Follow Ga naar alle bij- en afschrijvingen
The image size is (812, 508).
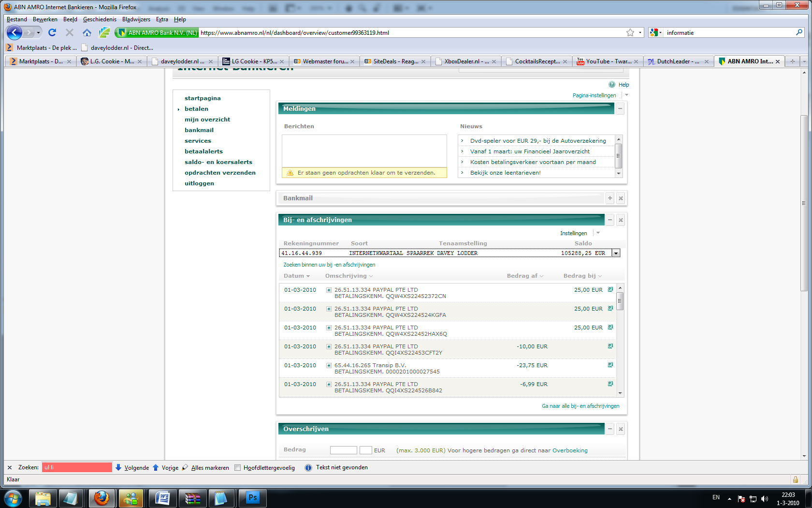[580, 406]
